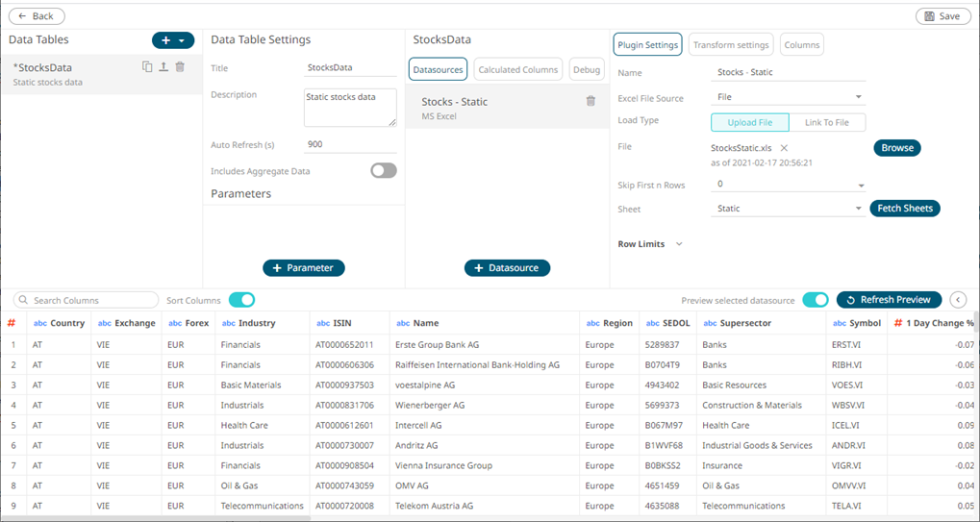Open the Sheet dropdown
The height and width of the screenshot is (522, 980).
[x=789, y=209]
